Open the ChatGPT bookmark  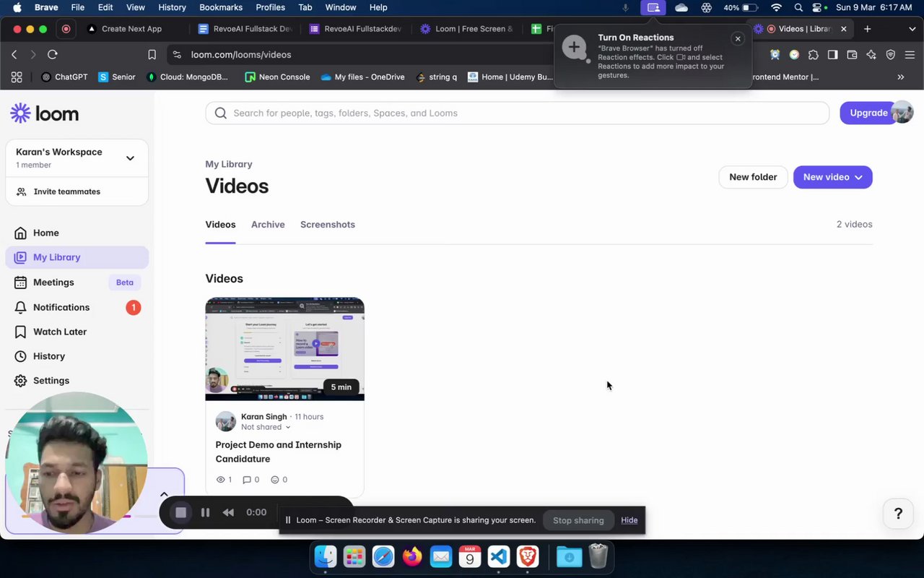point(65,77)
